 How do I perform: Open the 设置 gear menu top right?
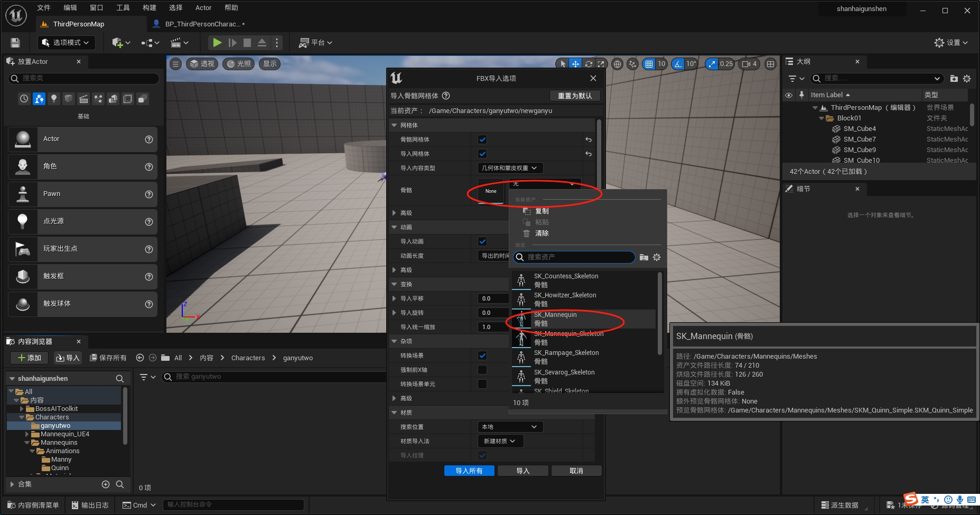951,43
